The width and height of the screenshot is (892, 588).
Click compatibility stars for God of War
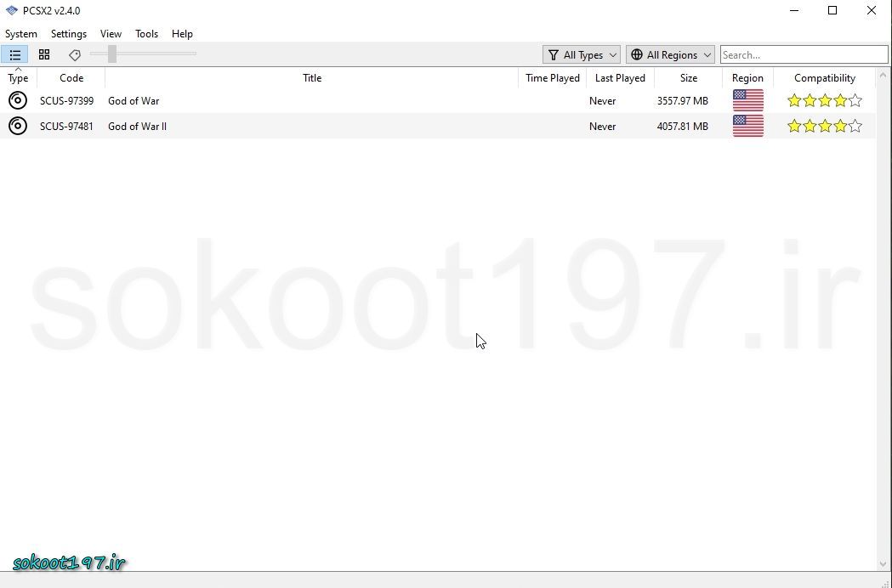pos(824,101)
